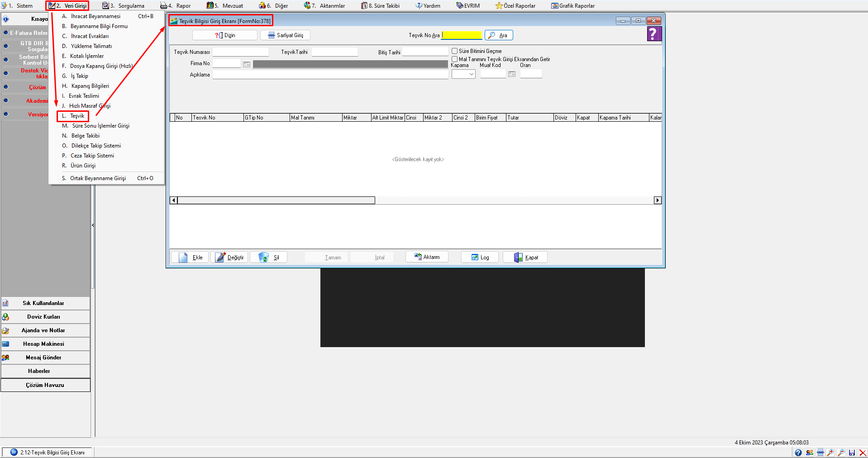Image resolution: width=868 pixels, height=458 pixels.
Task: Open Sık Kullanılanlar sidebar panel
Action: pyautogui.click(x=45, y=303)
